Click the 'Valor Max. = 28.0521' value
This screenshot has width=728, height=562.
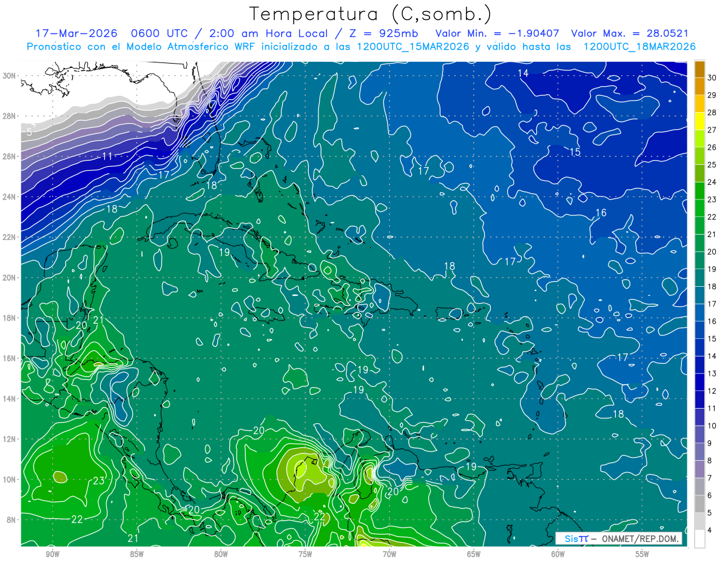[630, 33]
